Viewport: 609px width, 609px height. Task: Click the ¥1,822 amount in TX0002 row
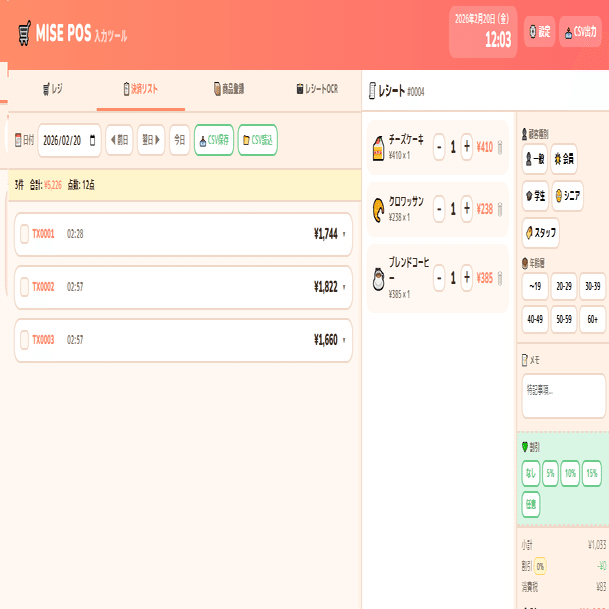tap(325, 287)
